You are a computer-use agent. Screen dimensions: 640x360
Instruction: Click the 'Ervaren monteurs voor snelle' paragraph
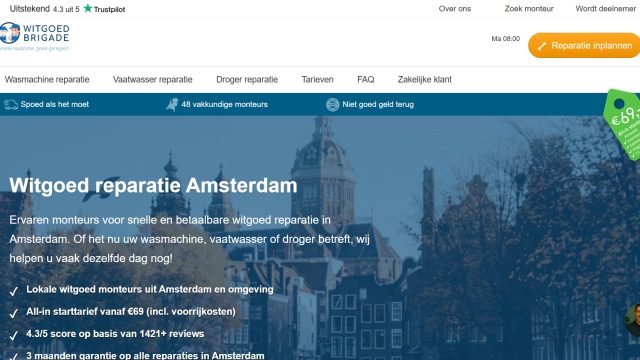(x=190, y=239)
